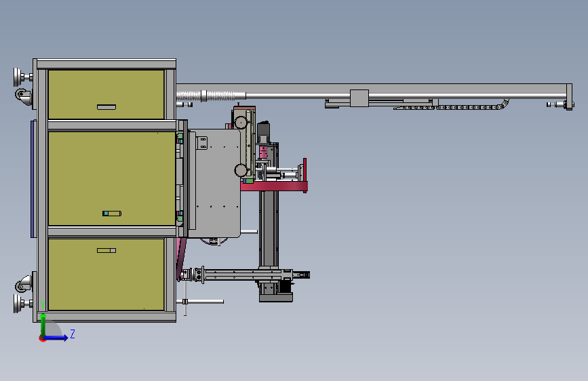
Task: Select the red horizontal bracket arm
Action: [x=274, y=186]
